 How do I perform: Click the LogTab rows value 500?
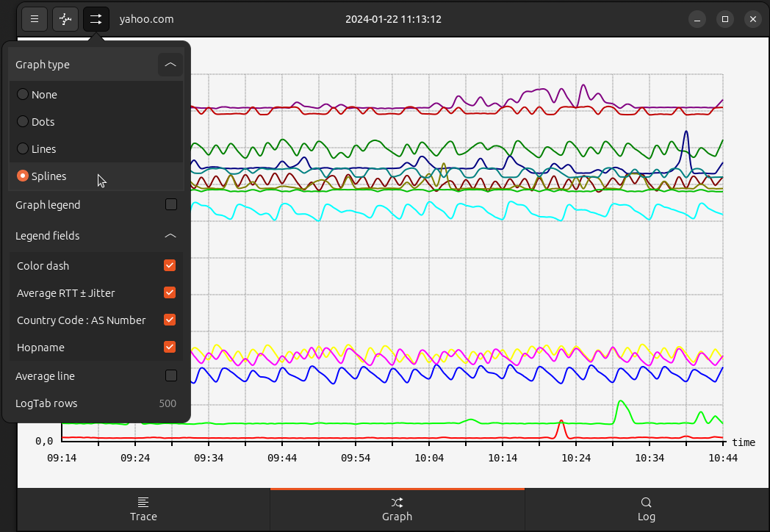168,403
